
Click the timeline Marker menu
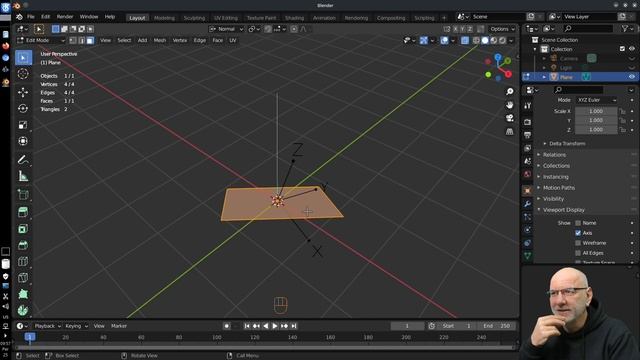(119, 326)
